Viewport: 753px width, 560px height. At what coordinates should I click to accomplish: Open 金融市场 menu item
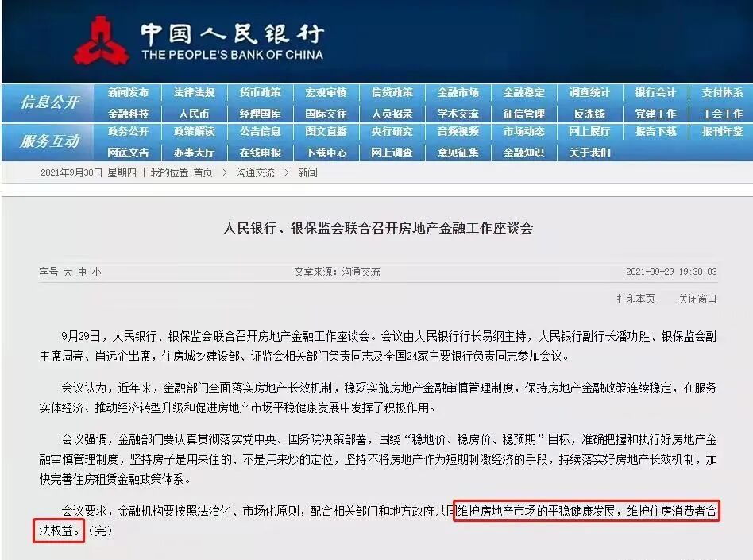pos(458,92)
